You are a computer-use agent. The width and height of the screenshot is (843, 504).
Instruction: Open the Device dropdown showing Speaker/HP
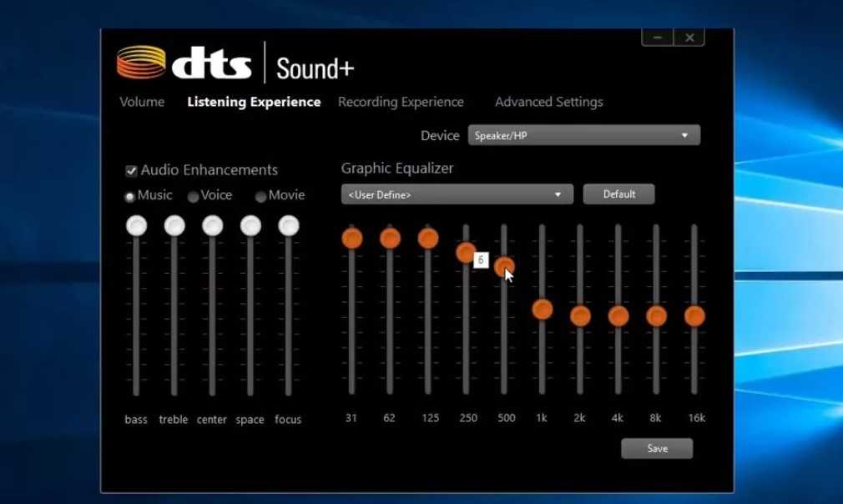(x=584, y=135)
